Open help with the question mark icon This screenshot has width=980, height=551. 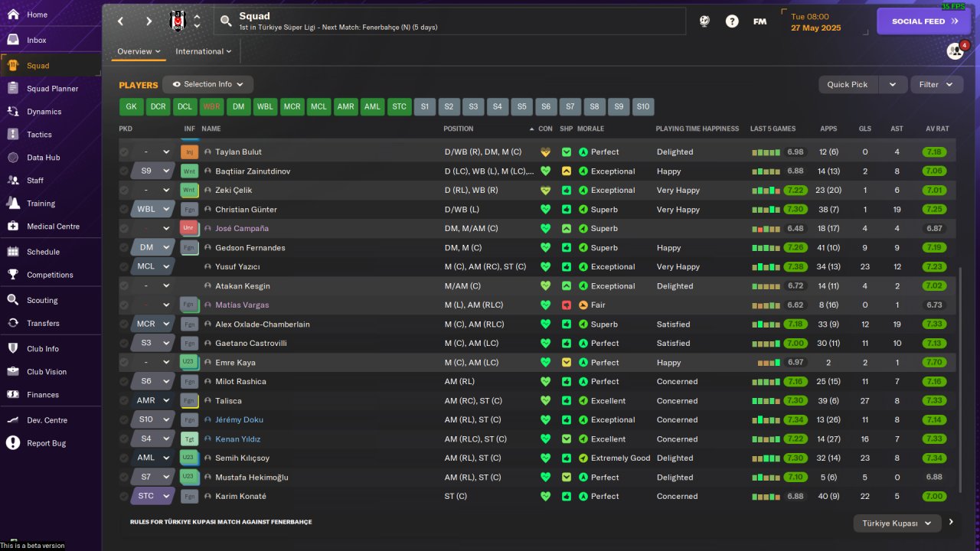pos(732,21)
